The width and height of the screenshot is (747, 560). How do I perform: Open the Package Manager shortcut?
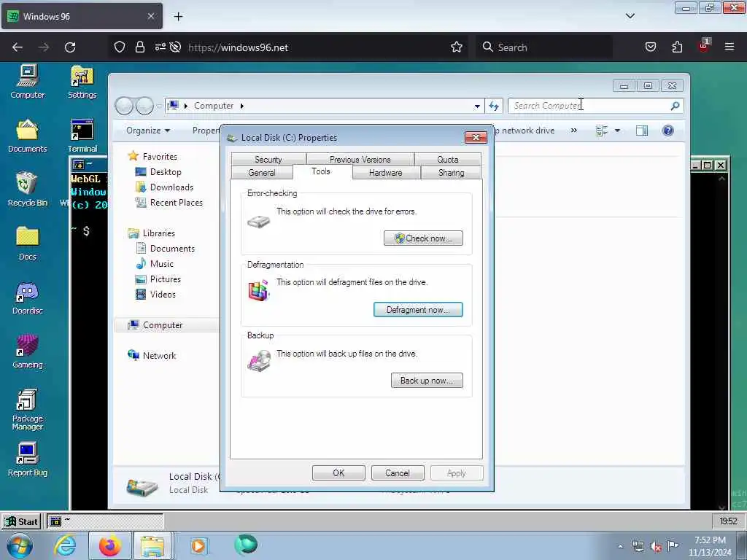click(28, 409)
